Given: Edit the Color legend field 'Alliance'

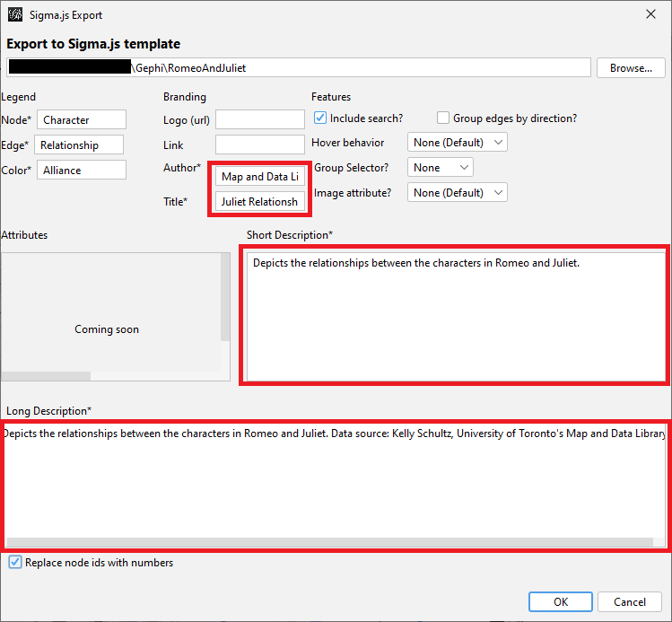Looking at the screenshot, I should (82, 171).
